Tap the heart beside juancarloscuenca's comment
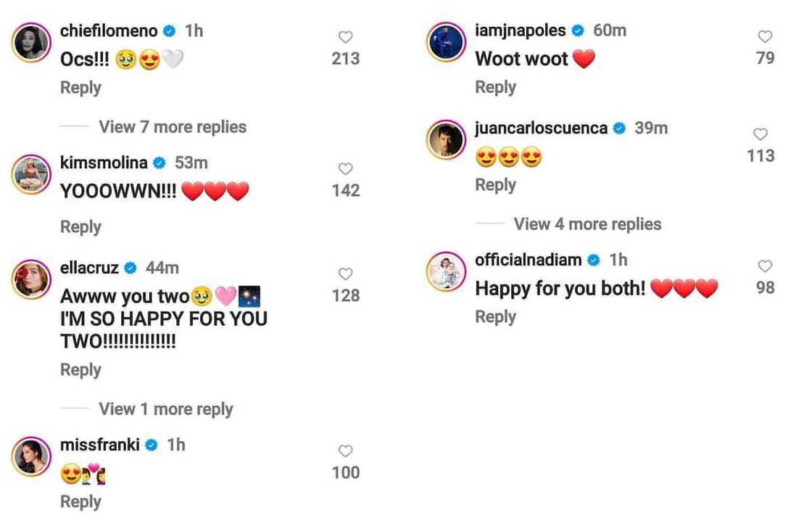This screenshot has height=523, width=812. [x=761, y=134]
